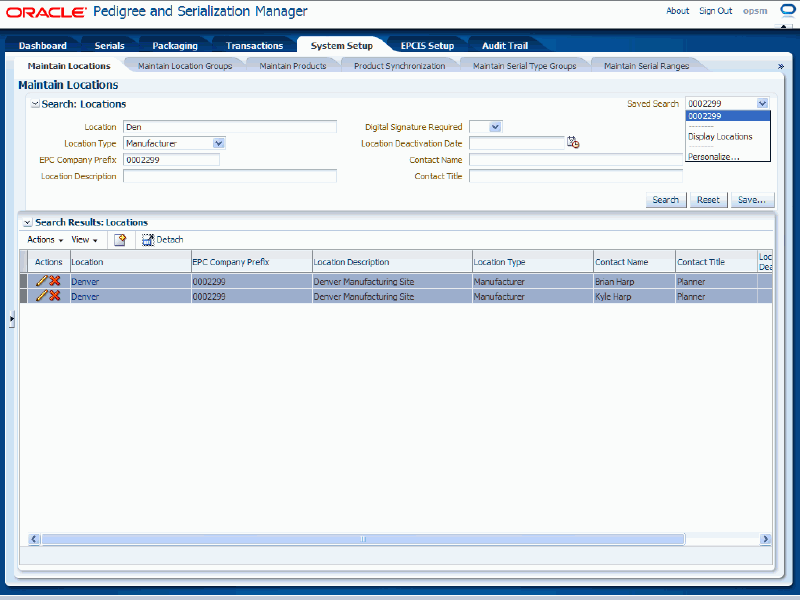
Task: Edit the Kyle Harp Denver row pencil icon
Action: point(41,295)
